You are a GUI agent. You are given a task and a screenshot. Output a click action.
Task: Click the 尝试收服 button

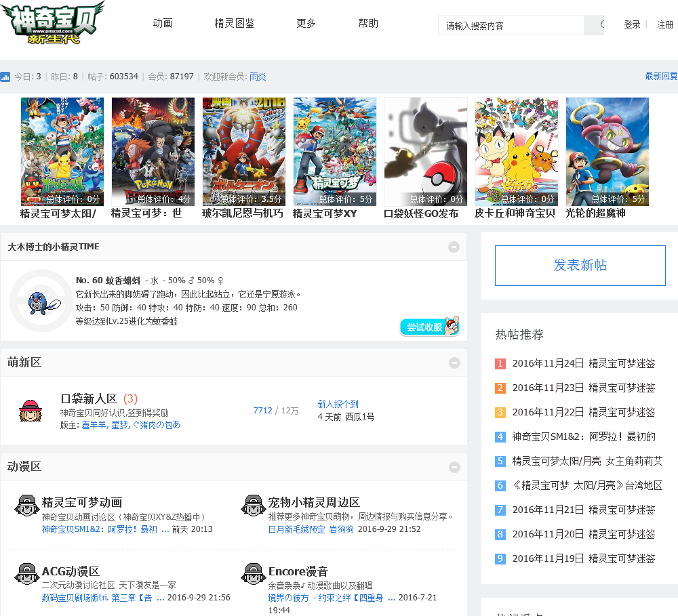(x=430, y=327)
